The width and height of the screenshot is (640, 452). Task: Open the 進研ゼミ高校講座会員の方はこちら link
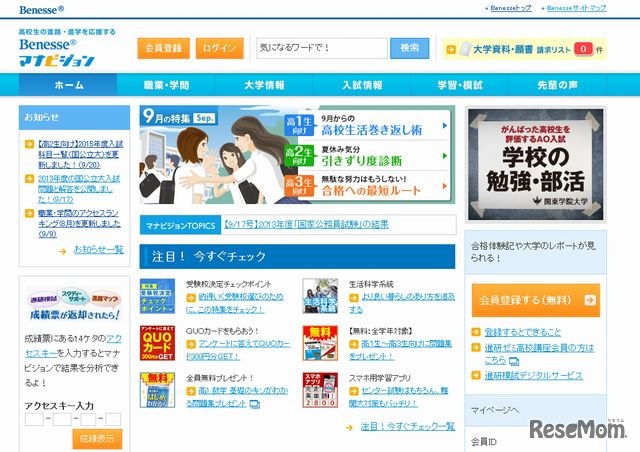tap(539, 354)
